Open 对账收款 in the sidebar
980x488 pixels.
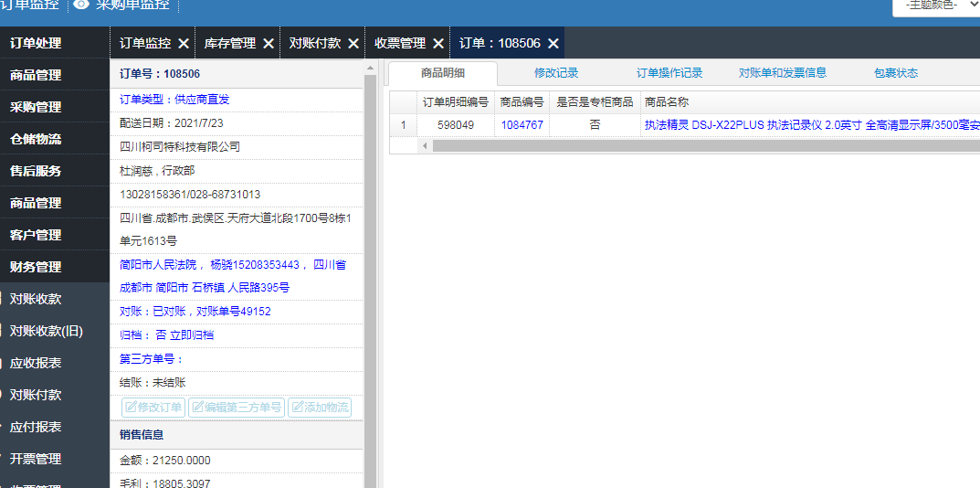point(36,299)
